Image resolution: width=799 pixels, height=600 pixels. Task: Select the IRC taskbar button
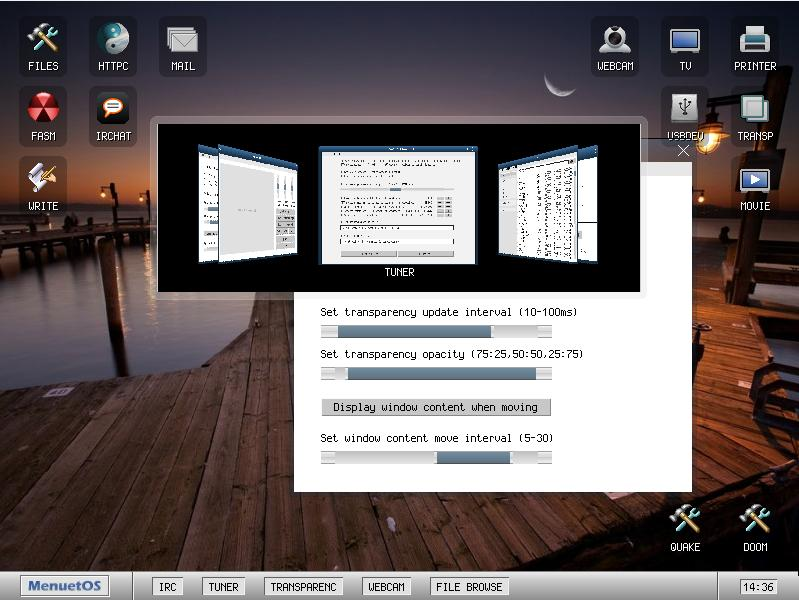pos(168,587)
